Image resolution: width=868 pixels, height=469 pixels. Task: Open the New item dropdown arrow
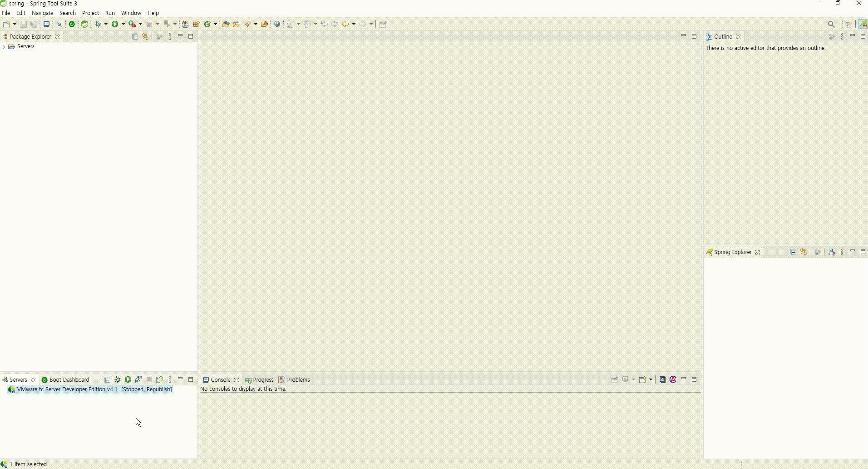(15, 24)
